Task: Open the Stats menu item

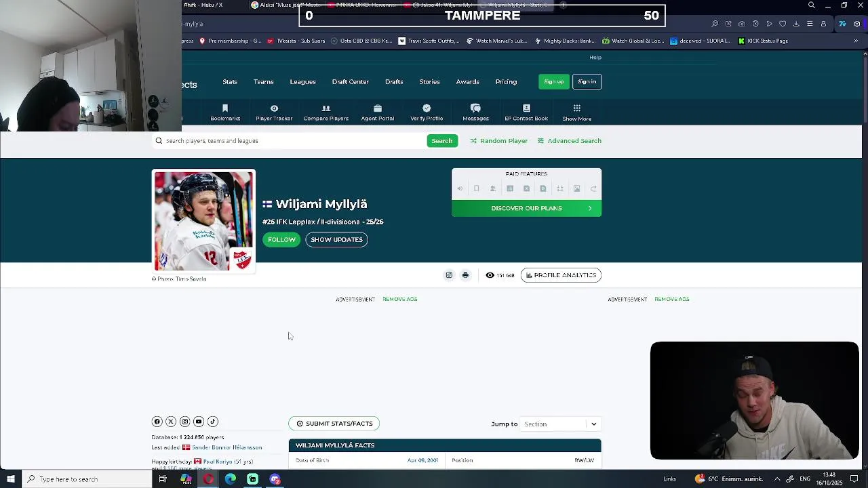Action: tap(230, 82)
